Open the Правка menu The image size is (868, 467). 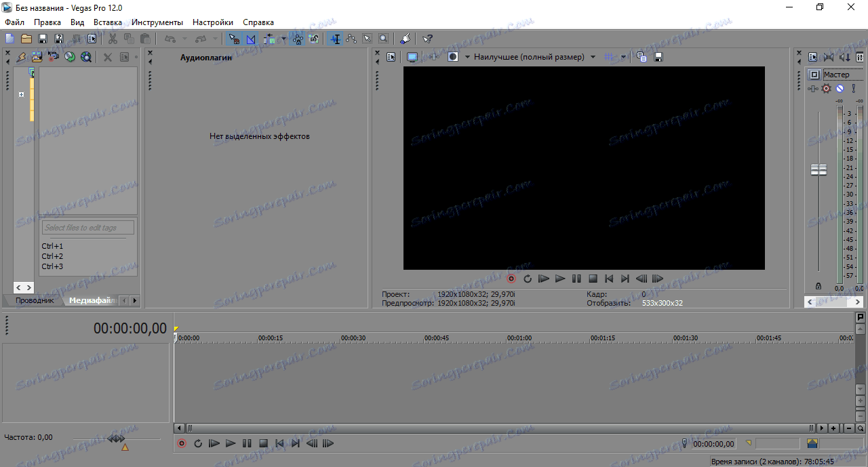[x=47, y=22]
